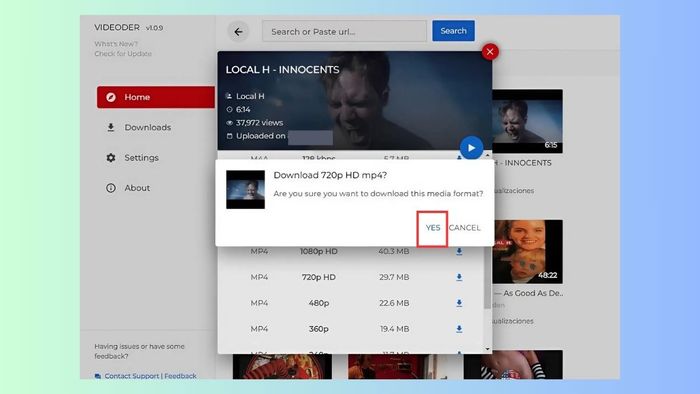Click CANCEL in the download dialog
The image size is (700, 394).
pos(464,228)
